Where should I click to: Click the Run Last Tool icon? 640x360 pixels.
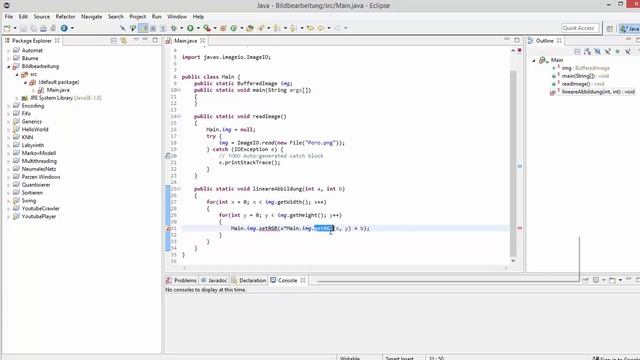[207, 28]
